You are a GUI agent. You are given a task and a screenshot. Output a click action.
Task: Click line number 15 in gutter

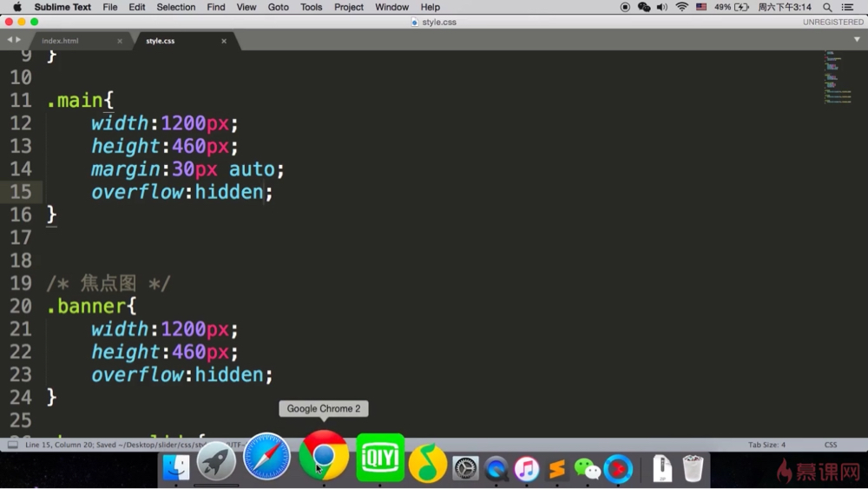point(21,192)
